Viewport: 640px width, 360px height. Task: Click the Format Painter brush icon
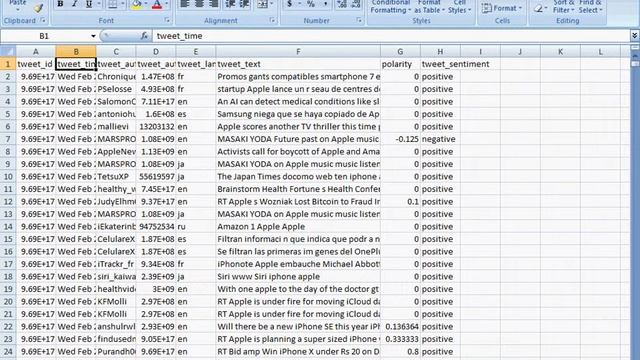click(x=38, y=8)
